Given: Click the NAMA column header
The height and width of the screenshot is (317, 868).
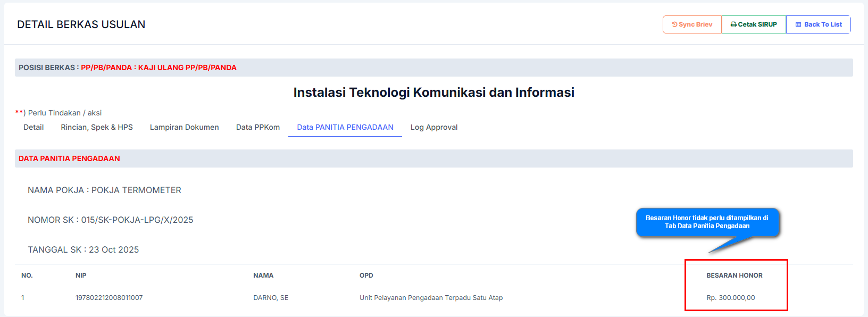Looking at the screenshot, I should (263, 276).
